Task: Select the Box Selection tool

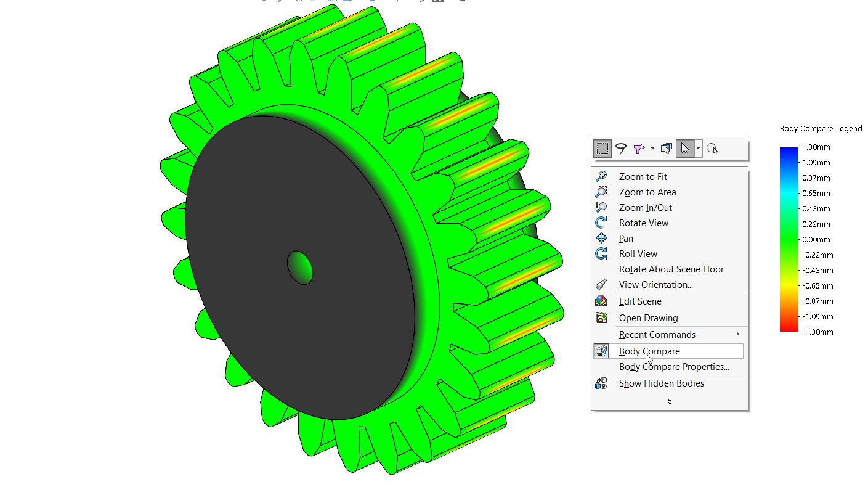Action: pyautogui.click(x=602, y=149)
